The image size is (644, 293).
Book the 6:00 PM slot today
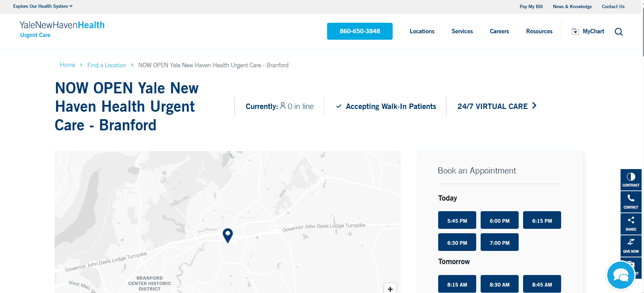pos(500,220)
